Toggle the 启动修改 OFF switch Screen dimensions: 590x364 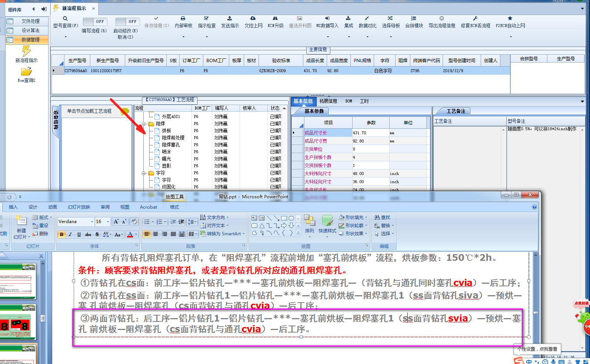click(127, 22)
